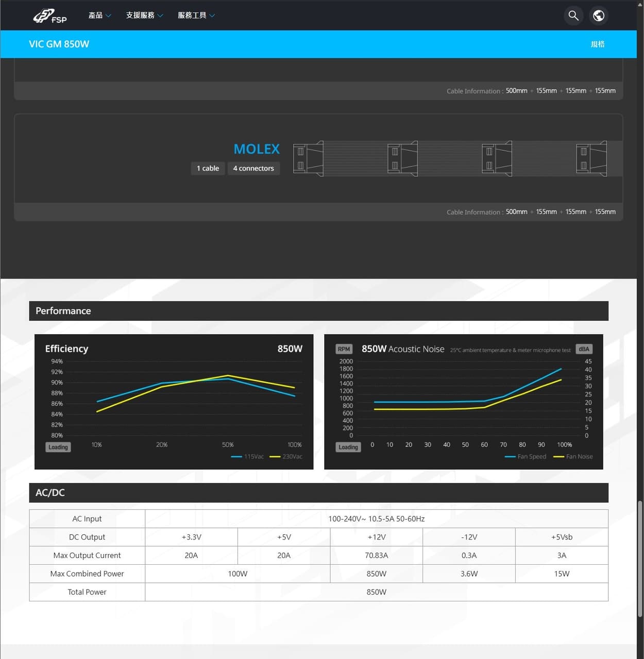644x659 pixels.
Task: Click the FSP logo icon
Action: coord(50,15)
